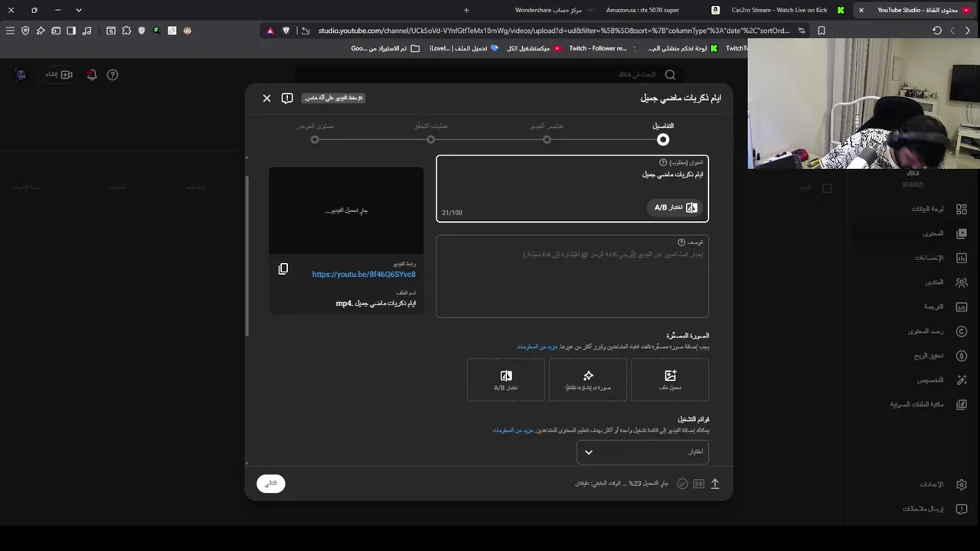Open Send feedback in Studio sidebar
980x551 pixels.
click(935, 509)
